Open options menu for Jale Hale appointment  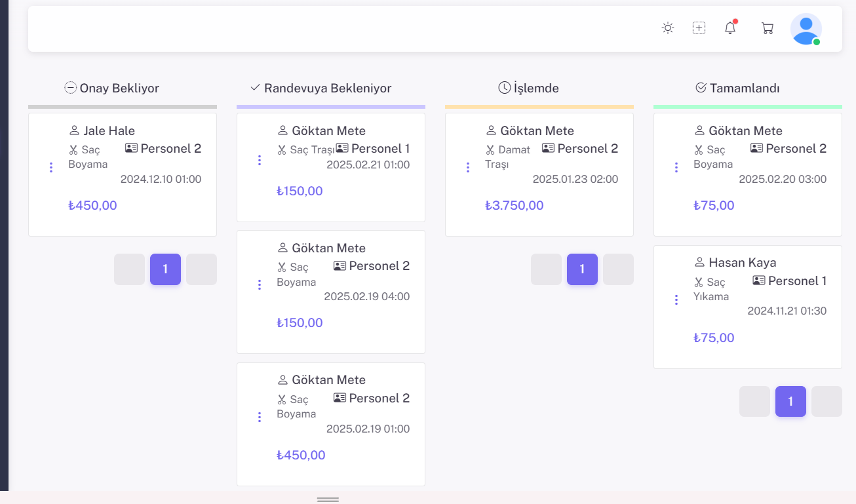51,168
